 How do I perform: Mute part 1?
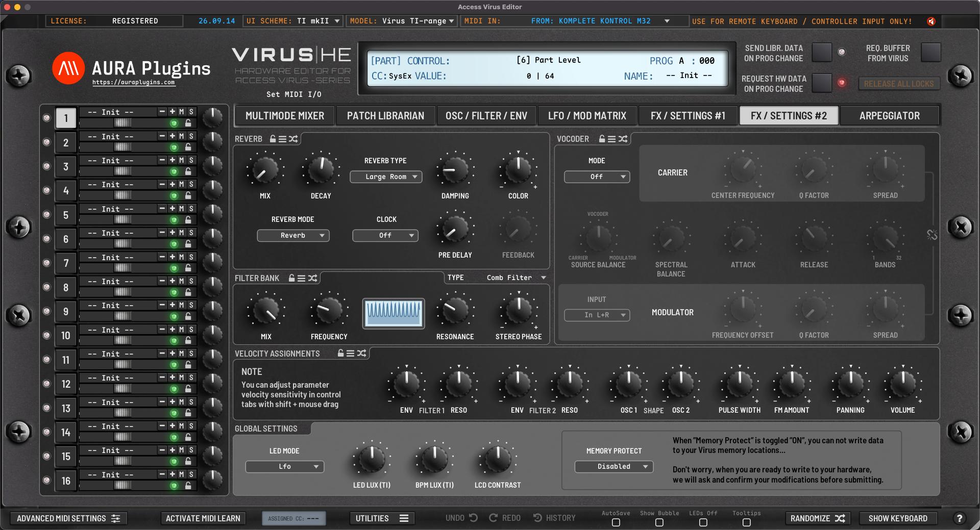click(181, 112)
